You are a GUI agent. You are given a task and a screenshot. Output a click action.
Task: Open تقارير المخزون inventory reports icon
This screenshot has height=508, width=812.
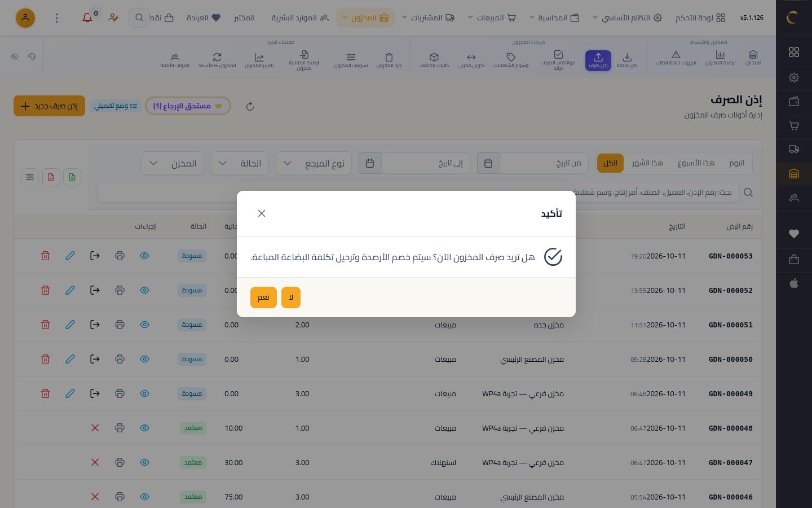click(x=259, y=60)
